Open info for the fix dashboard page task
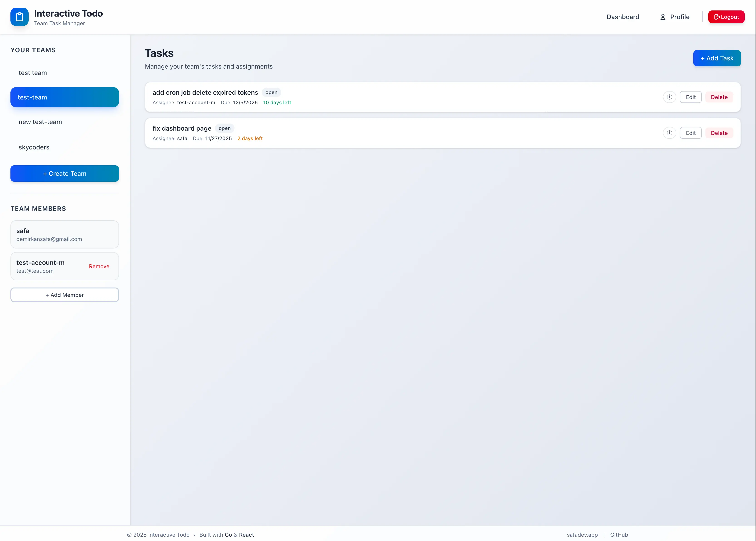 coord(670,133)
